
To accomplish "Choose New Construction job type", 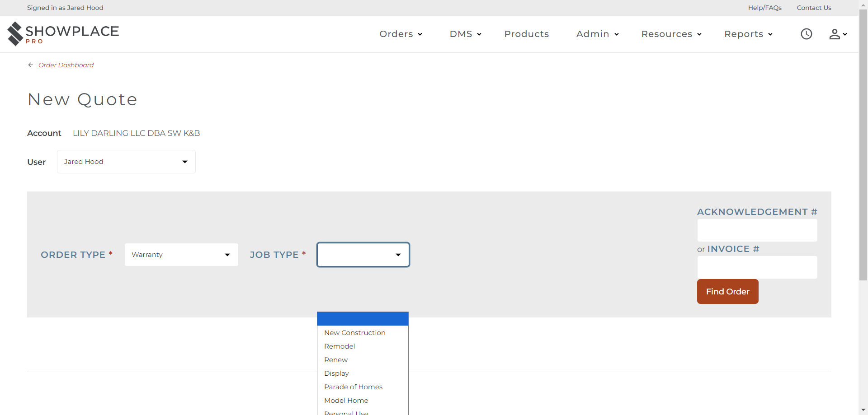I will (363, 333).
